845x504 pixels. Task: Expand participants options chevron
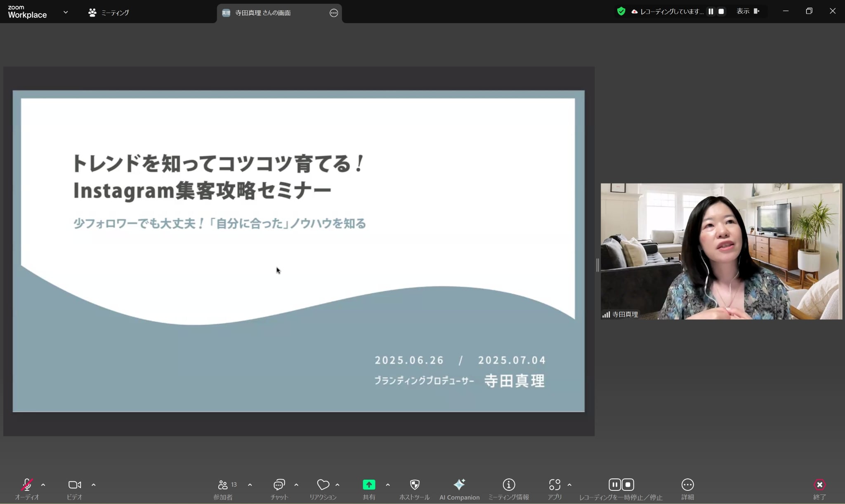[250, 485]
